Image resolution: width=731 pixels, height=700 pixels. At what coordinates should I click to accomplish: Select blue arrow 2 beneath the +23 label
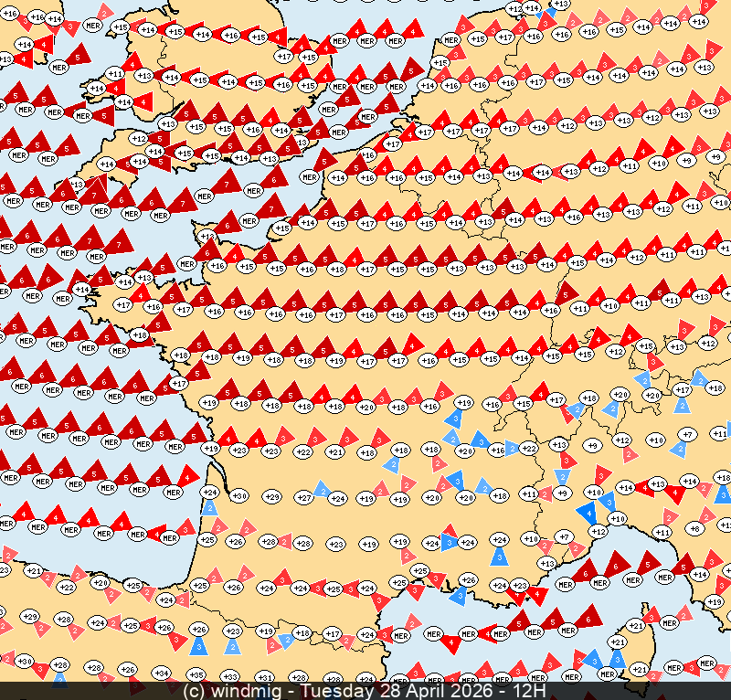(233, 646)
